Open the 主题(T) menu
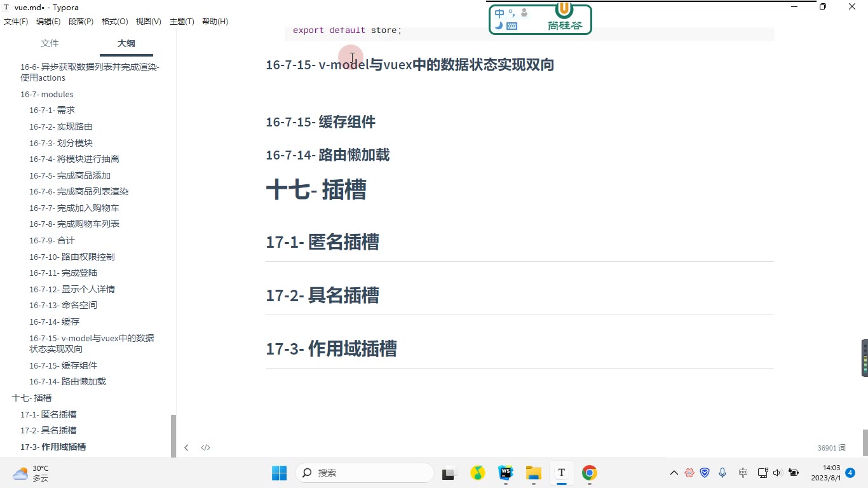 click(182, 22)
